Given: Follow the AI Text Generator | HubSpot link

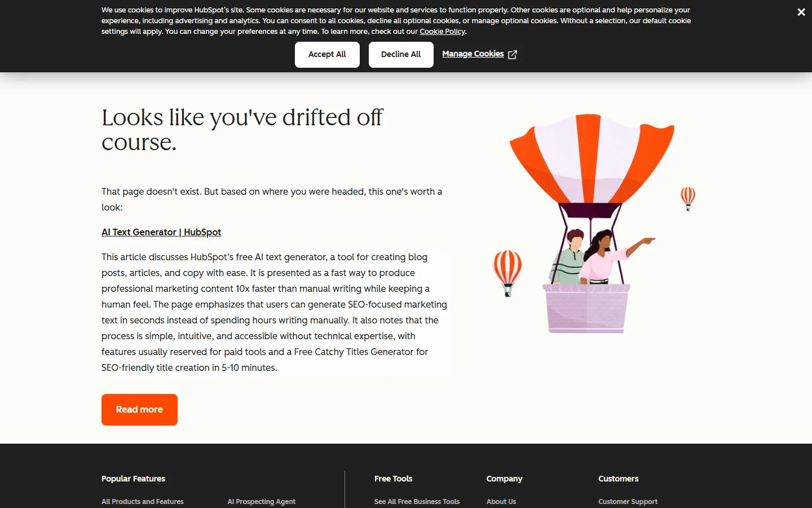Looking at the screenshot, I should pos(161,232).
